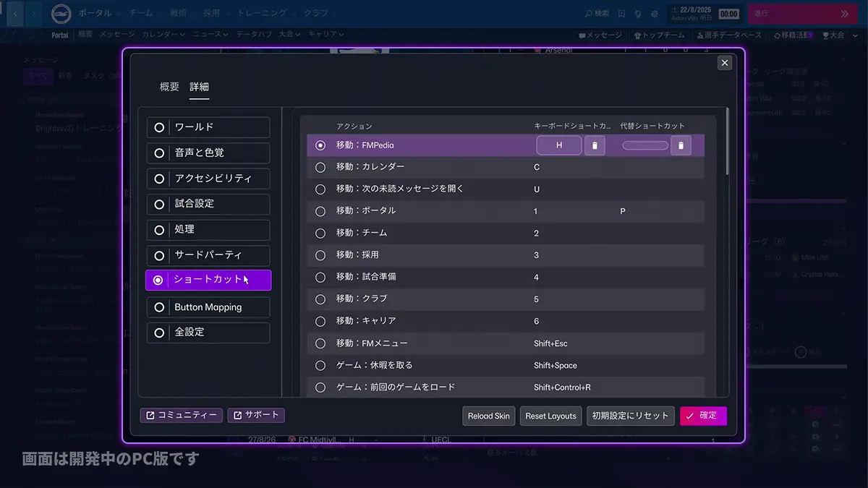Select radio for 移動：採用 action
The width and height of the screenshot is (868, 488).
[320, 255]
